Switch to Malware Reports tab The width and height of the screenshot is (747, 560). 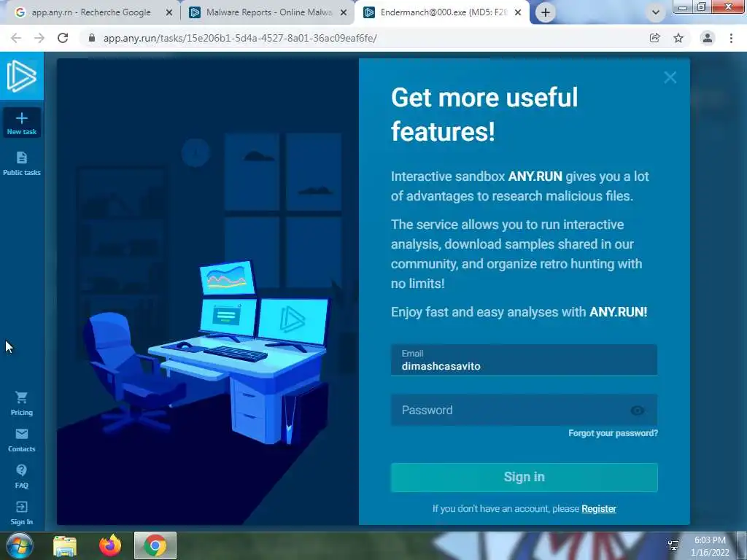(268, 12)
